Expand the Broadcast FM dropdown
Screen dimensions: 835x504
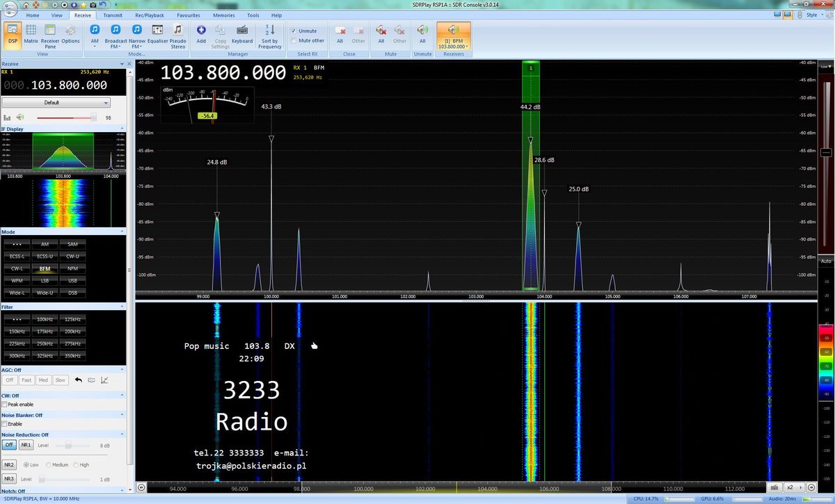(x=116, y=47)
